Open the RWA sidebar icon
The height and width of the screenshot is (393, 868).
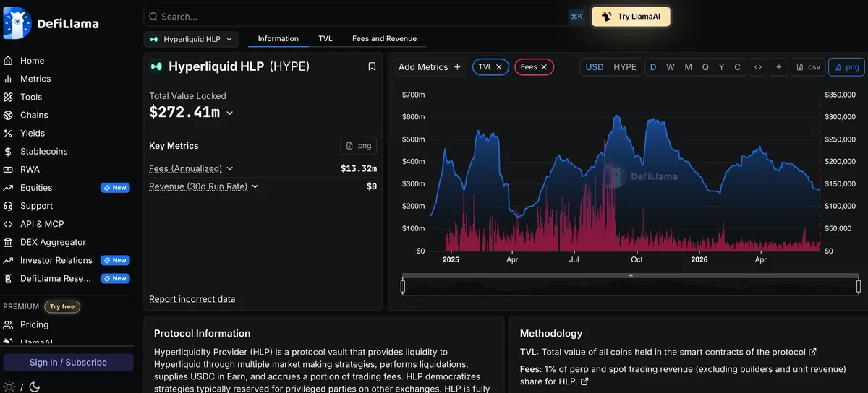tap(9, 170)
